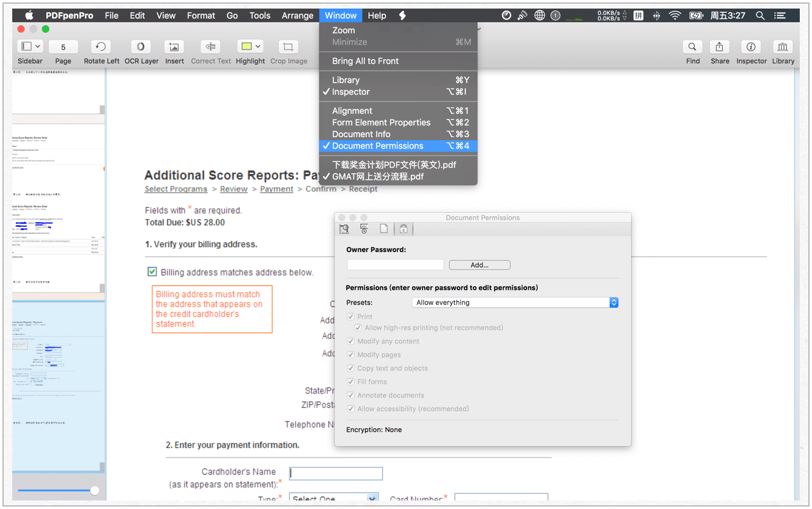The height and width of the screenshot is (509, 812).
Task: Select the Correct Text tool icon
Action: [210, 47]
